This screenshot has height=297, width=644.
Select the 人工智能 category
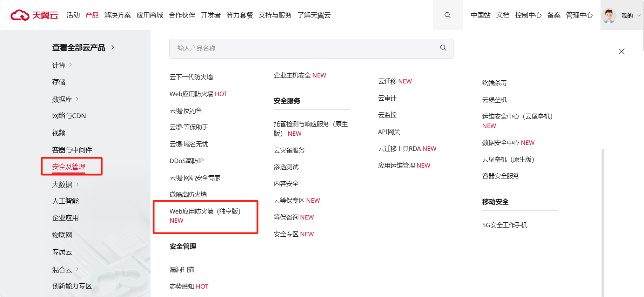tap(66, 201)
